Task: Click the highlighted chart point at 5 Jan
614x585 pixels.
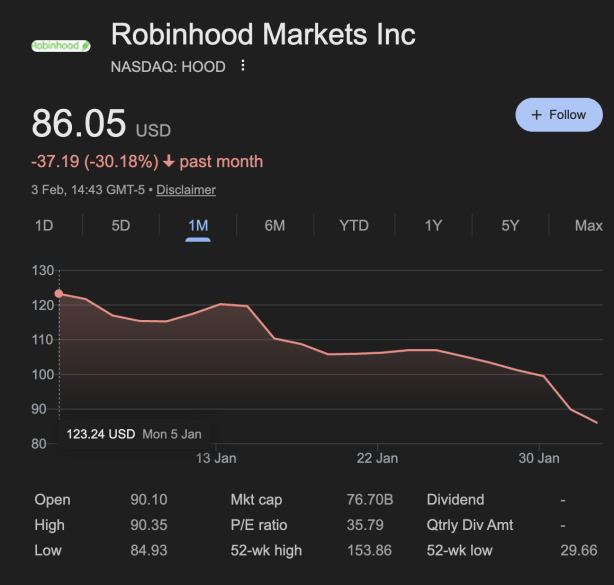Action: point(59,293)
